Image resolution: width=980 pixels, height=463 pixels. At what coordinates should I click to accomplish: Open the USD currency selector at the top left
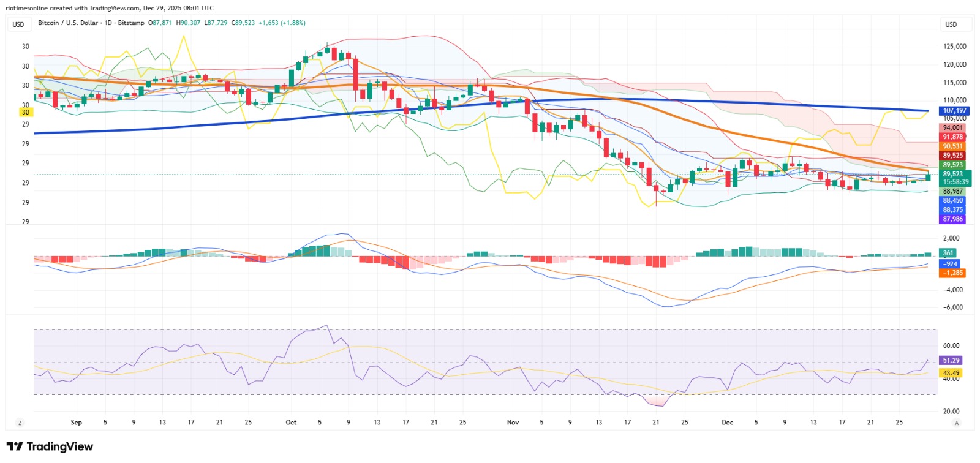[19, 24]
